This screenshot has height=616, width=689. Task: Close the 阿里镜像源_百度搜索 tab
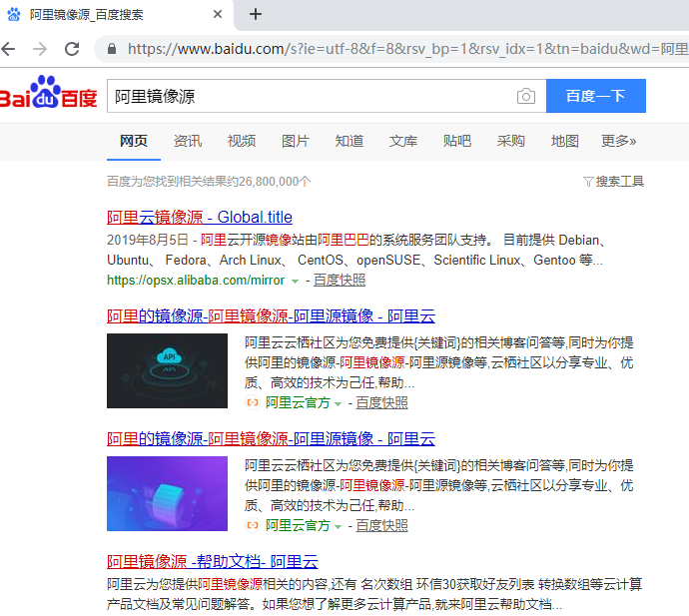pyautogui.click(x=217, y=15)
